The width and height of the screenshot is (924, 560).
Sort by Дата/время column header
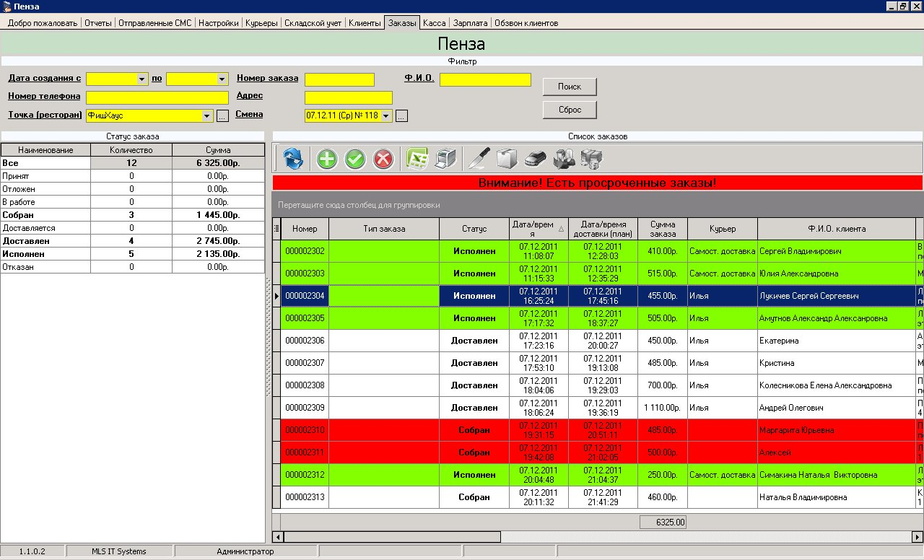click(x=539, y=229)
